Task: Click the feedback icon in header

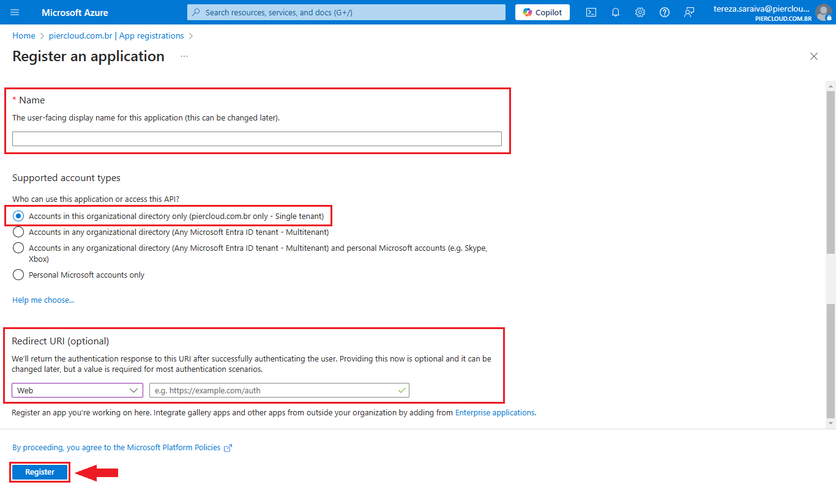Action: tap(689, 12)
